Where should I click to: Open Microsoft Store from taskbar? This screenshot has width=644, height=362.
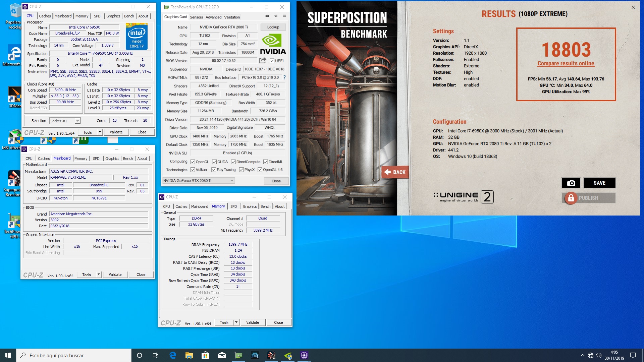(205, 355)
